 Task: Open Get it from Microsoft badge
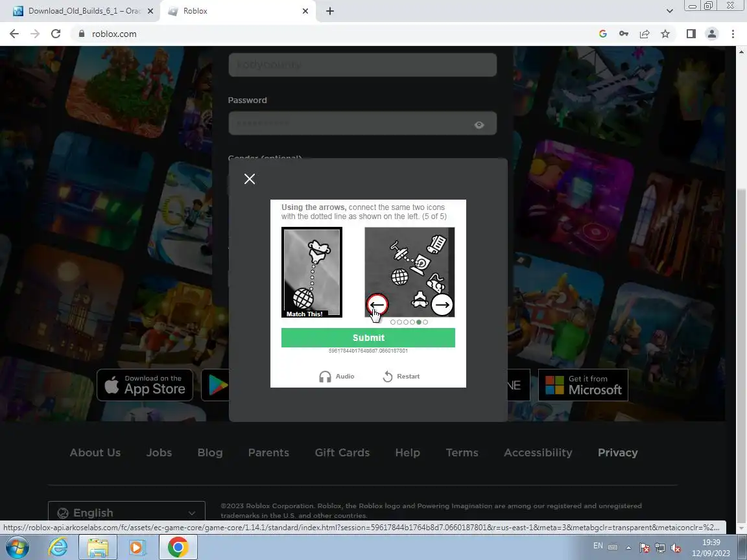(583, 385)
